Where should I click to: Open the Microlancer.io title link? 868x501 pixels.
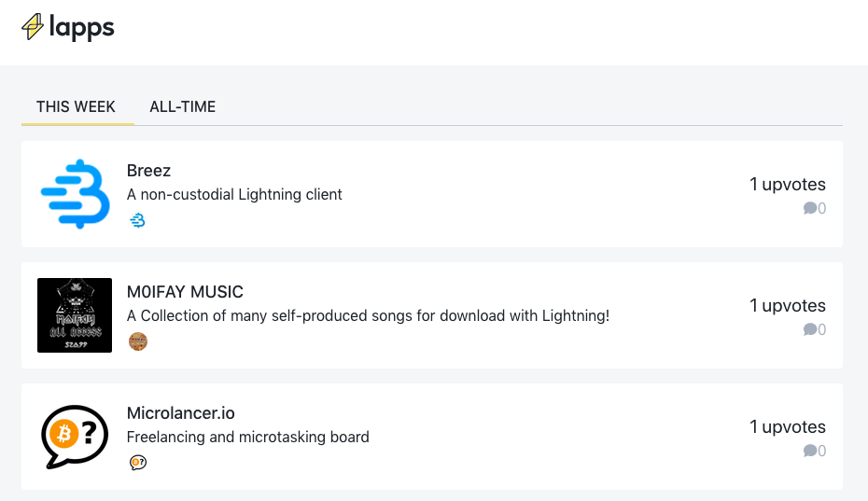180,413
